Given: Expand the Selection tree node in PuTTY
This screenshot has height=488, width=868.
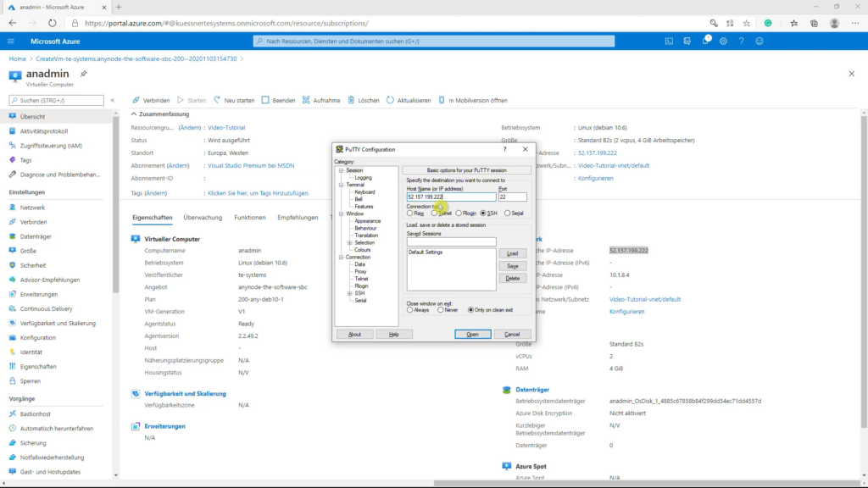Looking at the screenshot, I should 350,243.
